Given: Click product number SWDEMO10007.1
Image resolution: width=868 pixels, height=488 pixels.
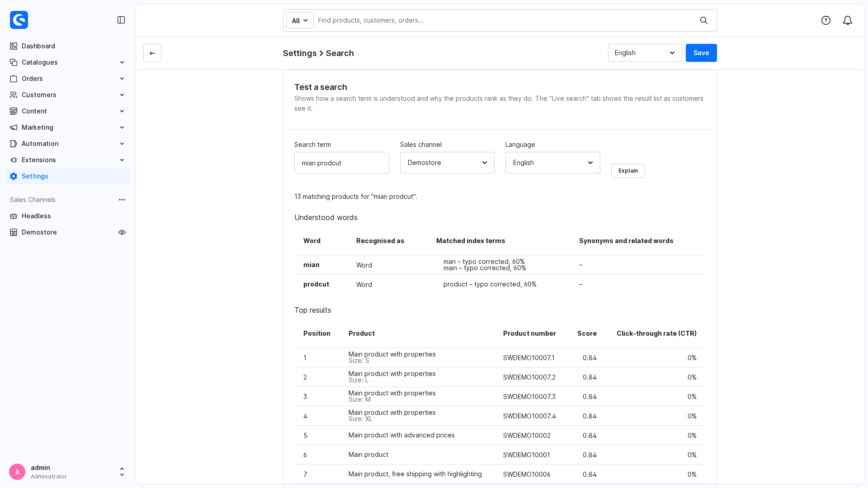Looking at the screenshot, I should [x=529, y=358].
